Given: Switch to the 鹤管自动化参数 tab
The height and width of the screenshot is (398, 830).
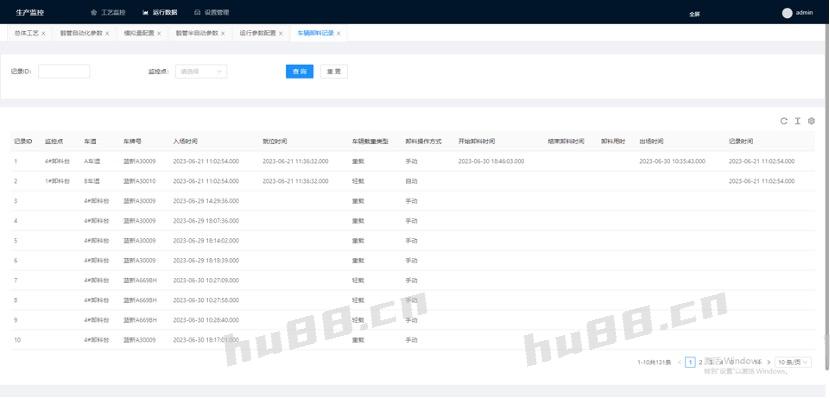Looking at the screenshot, I should (81, 33).
